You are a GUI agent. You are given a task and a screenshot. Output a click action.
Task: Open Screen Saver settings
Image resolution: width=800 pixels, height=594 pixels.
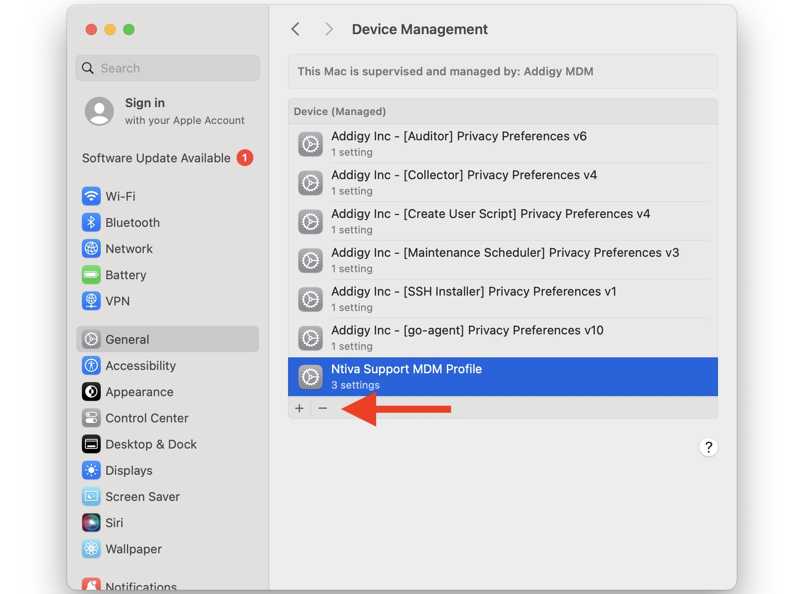pyautogui.click(x=167, y=497)
